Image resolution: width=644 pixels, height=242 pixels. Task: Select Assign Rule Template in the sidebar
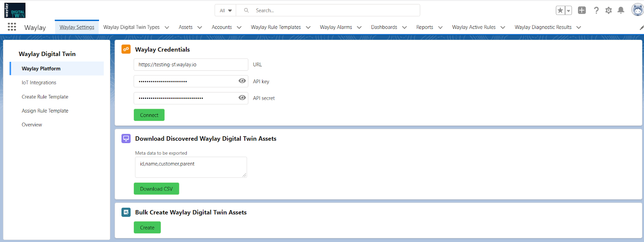45,111
